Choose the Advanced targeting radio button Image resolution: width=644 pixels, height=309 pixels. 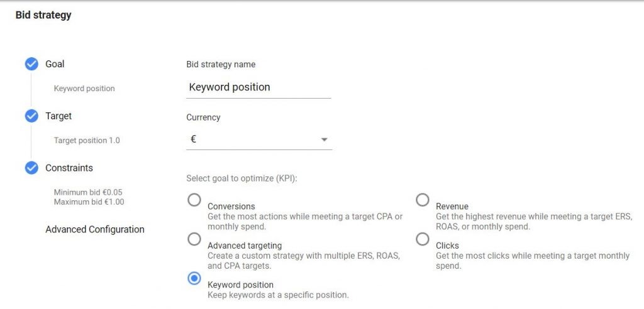click(195, 239)
